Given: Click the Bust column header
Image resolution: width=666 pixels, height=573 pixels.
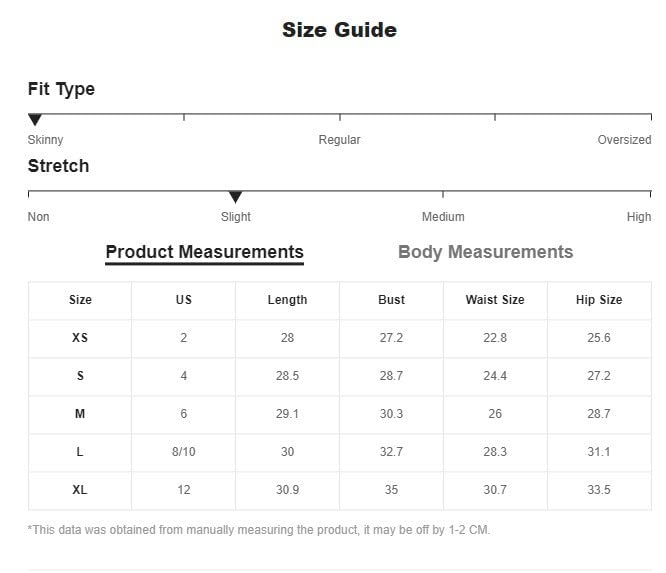Looking at the screenshot, I should tap(391, 300).
